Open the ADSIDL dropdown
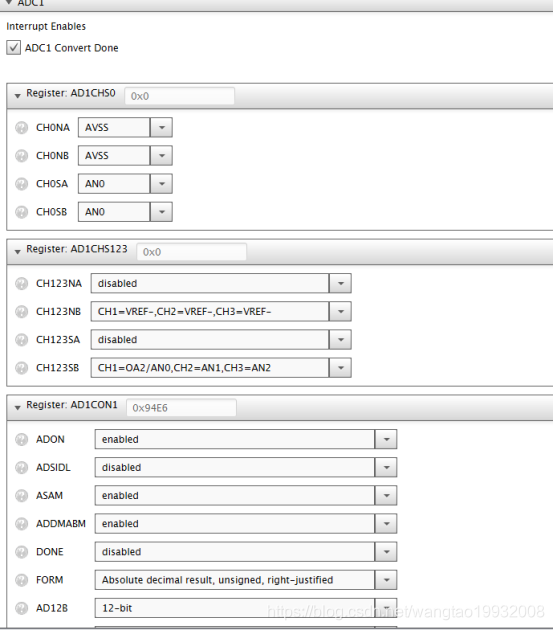This screenshot has height=630, width=554. [x=246, y=467]
